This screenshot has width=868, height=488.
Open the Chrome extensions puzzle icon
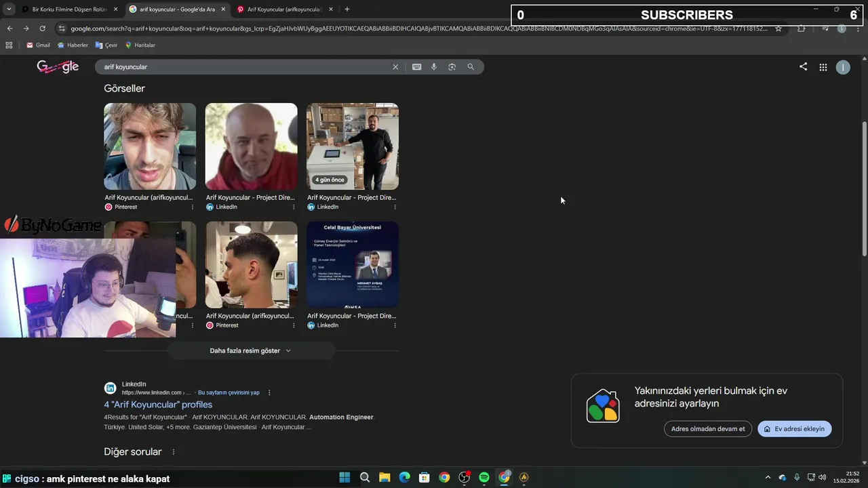point(802,28)
